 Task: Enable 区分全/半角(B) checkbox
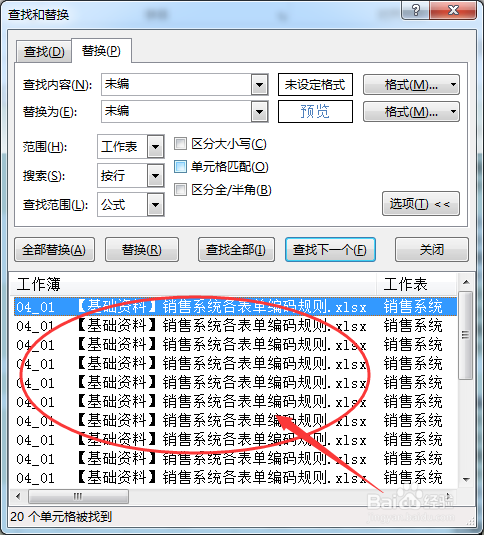[x=180, y=189]
